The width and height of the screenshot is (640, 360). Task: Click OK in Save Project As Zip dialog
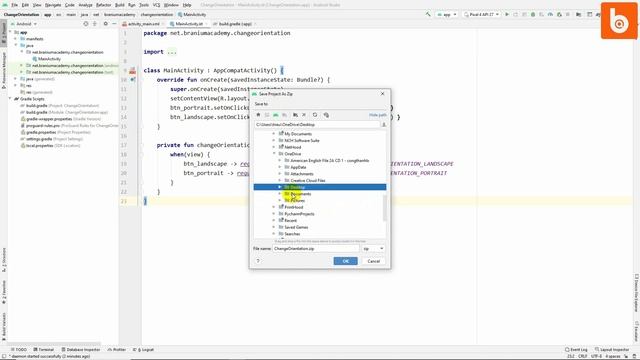[345, 261]
